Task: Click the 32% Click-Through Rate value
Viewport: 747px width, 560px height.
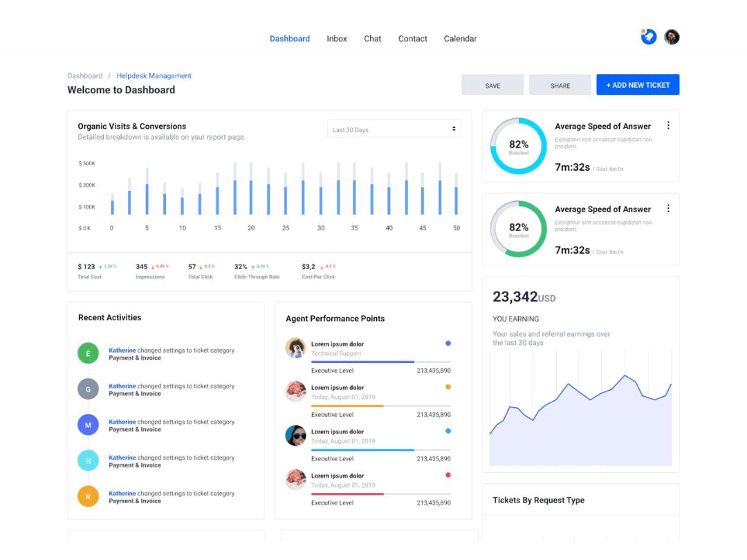Action: [241, 267]
